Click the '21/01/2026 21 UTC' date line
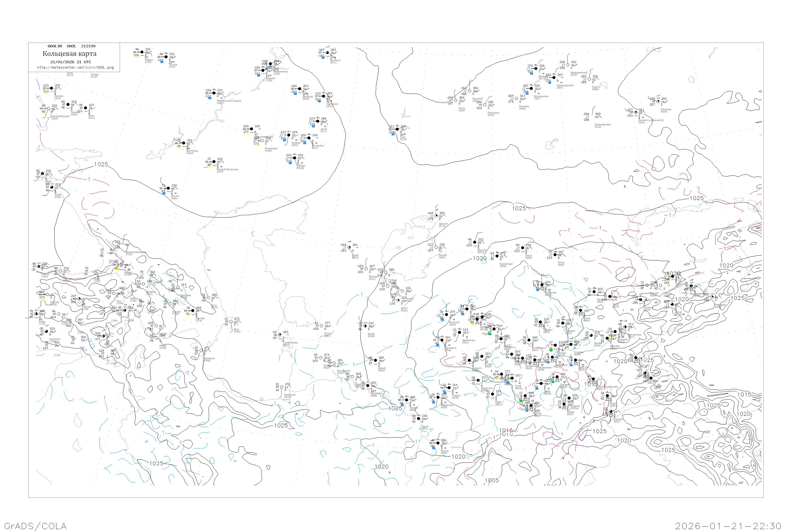This screenshot has height=532, width=798. (70, 62)
